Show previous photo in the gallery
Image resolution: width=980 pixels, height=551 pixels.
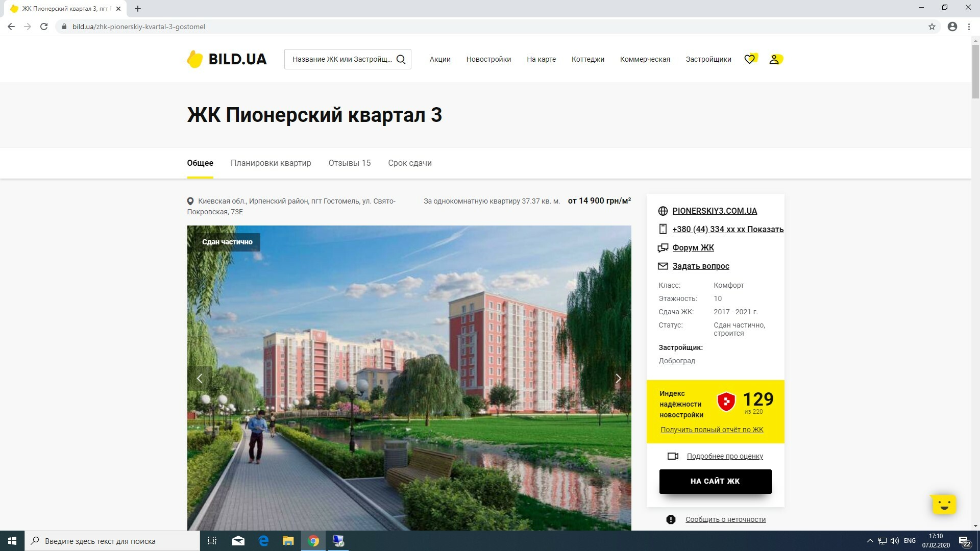click(200, 379)
